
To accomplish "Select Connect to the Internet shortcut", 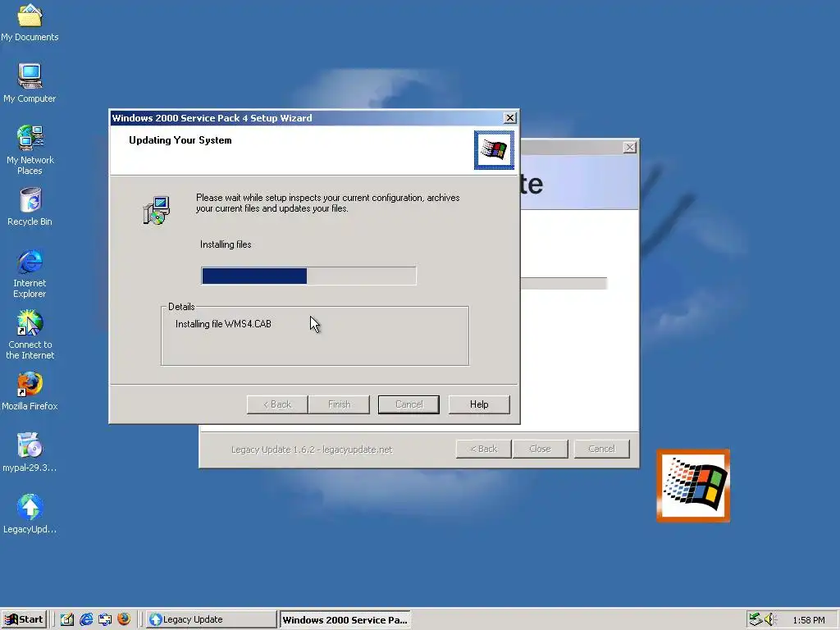I will coord(30,335).
